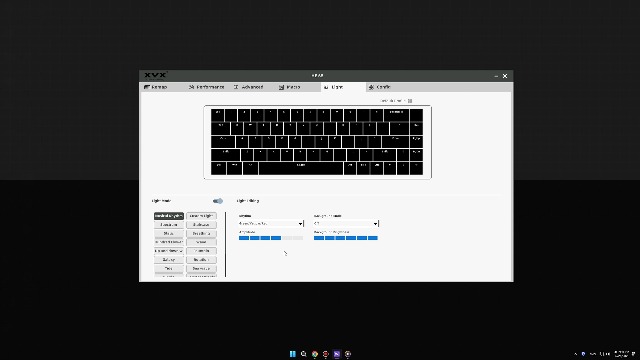
Task: Click the dark selected lighting mode button
Action: (x=169, y=216)
